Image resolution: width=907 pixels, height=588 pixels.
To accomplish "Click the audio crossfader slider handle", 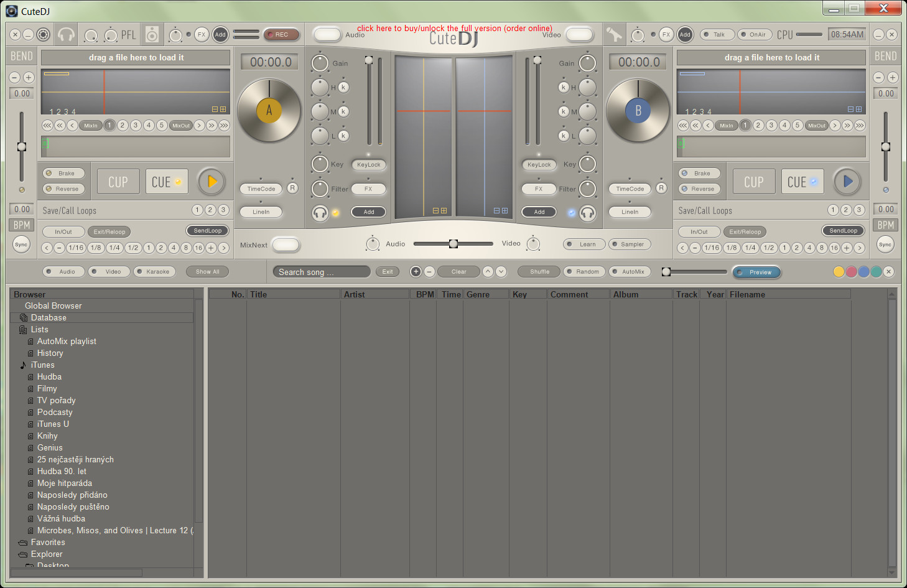I will [453, 243].
